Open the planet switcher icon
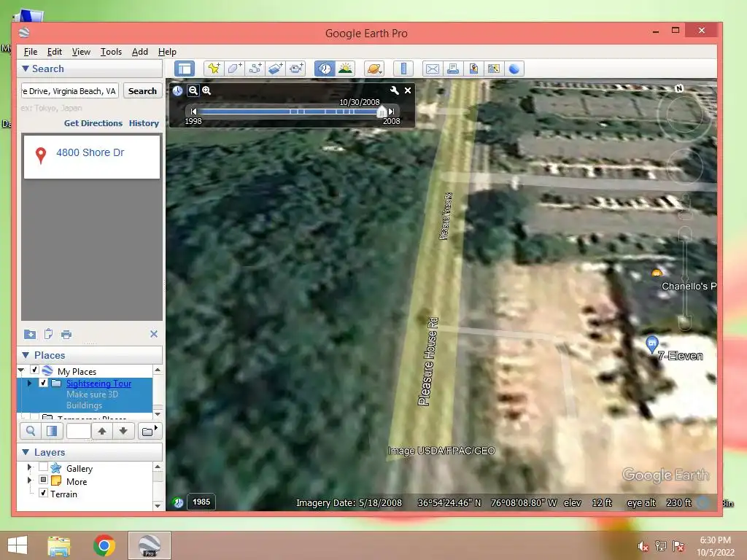The height and width of the screenshot is (560, 747). coord(374,69)
